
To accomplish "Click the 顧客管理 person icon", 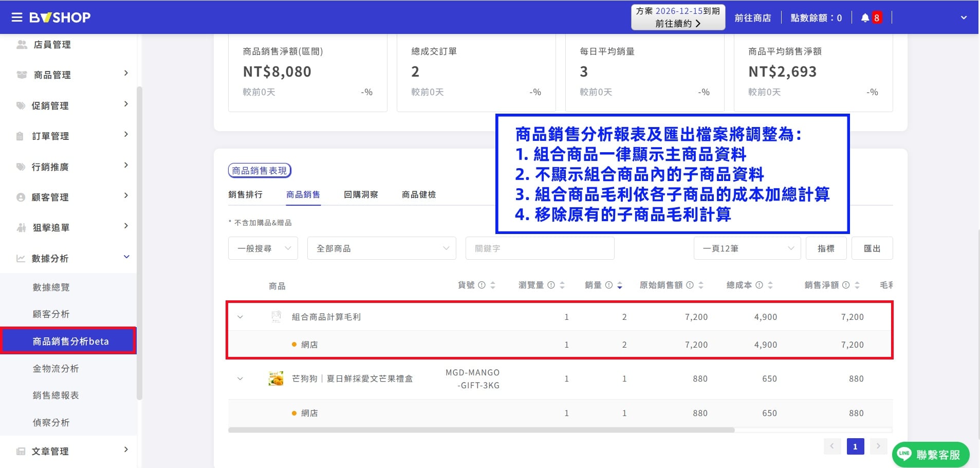I will click(x=21, y=197).
